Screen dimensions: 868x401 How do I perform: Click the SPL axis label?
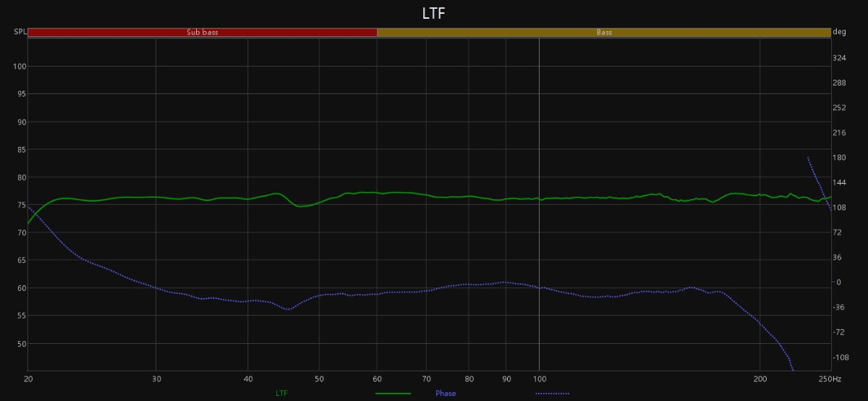pos(20,32)
